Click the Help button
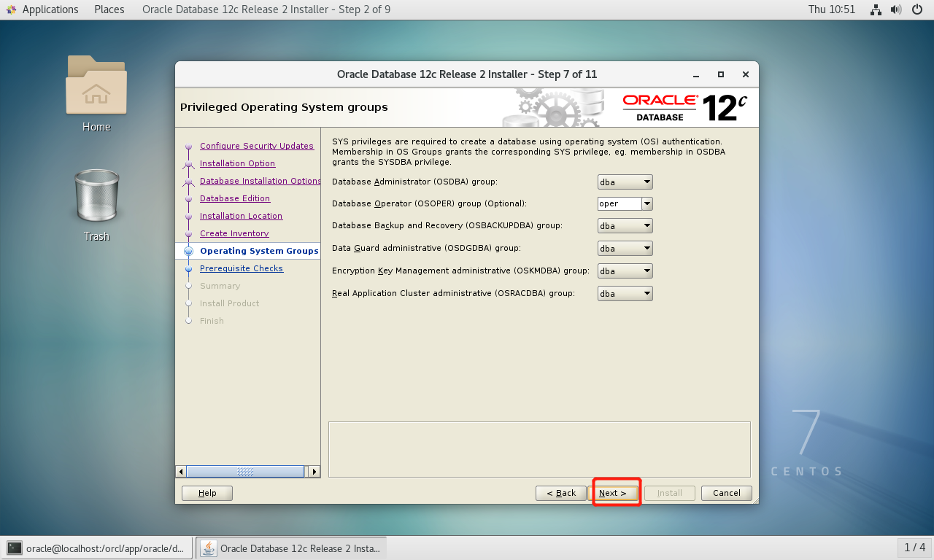This screenshot has width=934, height=560. [207, 493]
